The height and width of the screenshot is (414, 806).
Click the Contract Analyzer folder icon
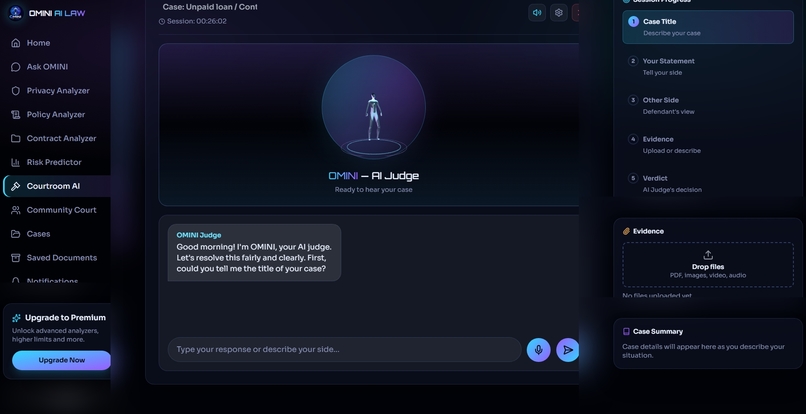pyautogui.click(x=16, y=138)
